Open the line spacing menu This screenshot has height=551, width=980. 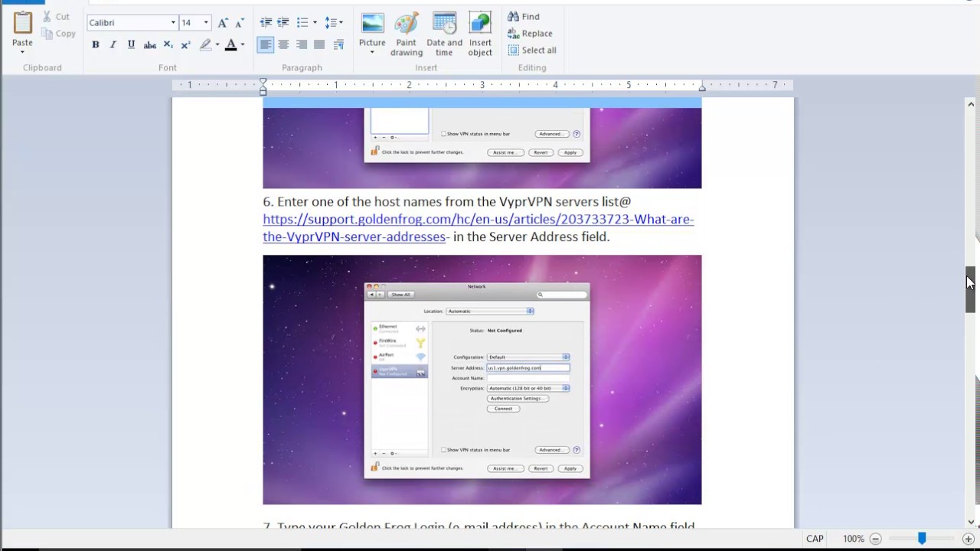tap(334, 23)
